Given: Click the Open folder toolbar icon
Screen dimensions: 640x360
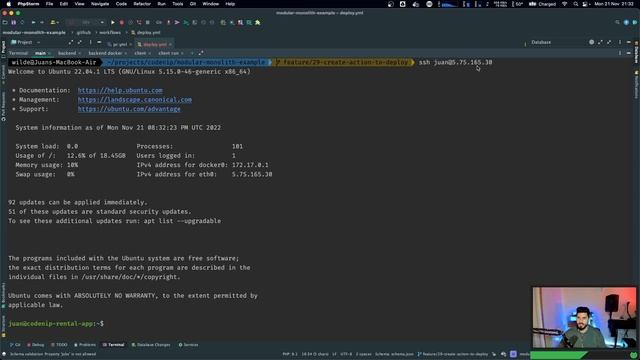Looking at the screenshot, I should [5, 22].
